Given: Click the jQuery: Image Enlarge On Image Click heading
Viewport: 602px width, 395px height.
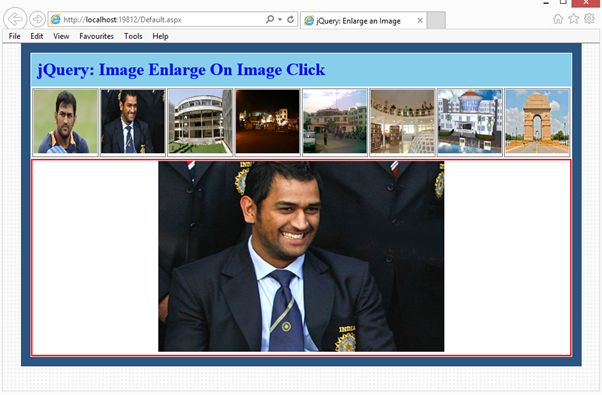Looking at the screenshot, I should 181,69.
